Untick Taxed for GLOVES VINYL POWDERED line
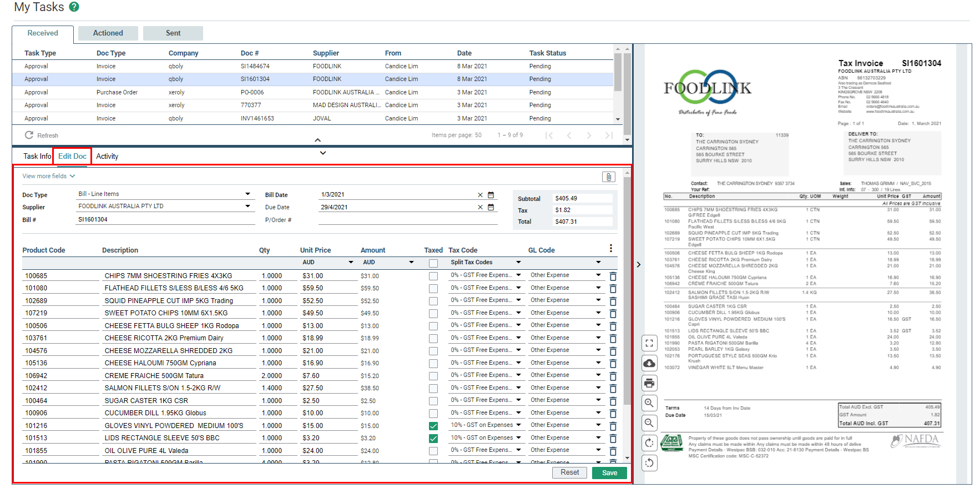This screenshot has width=980, height=493. pos(433,426)
